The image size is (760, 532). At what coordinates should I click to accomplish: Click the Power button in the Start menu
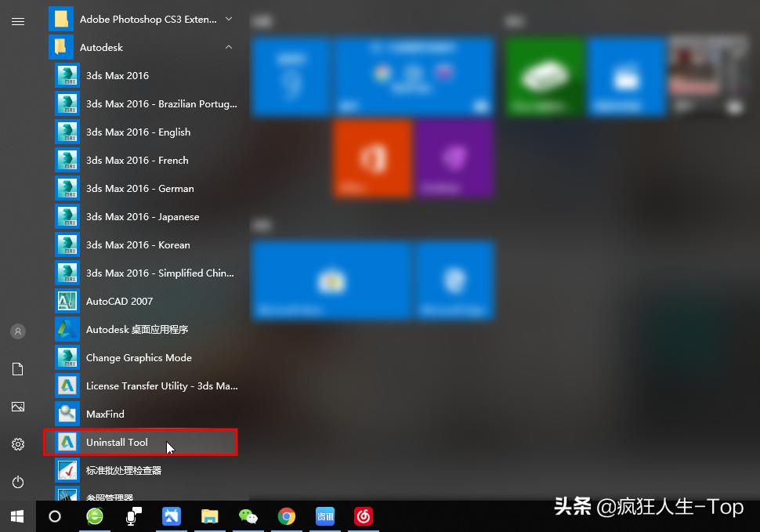[x=17, y=482]
